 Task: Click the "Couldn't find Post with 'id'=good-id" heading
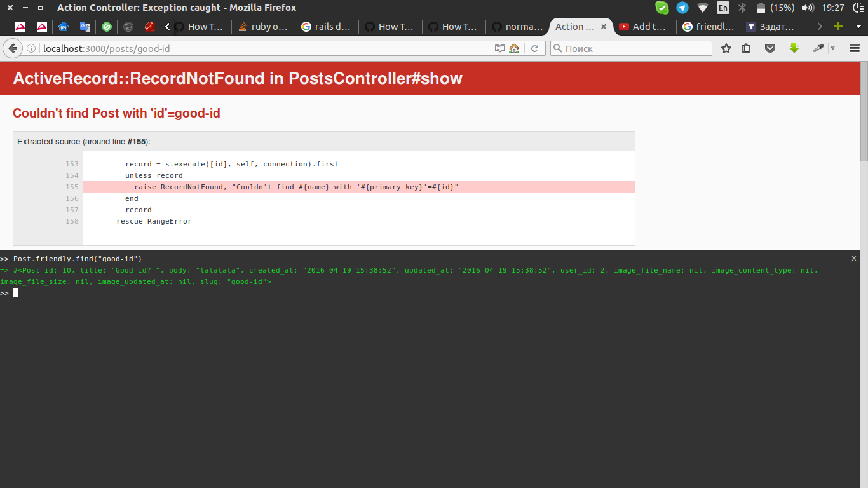point(116,113)
